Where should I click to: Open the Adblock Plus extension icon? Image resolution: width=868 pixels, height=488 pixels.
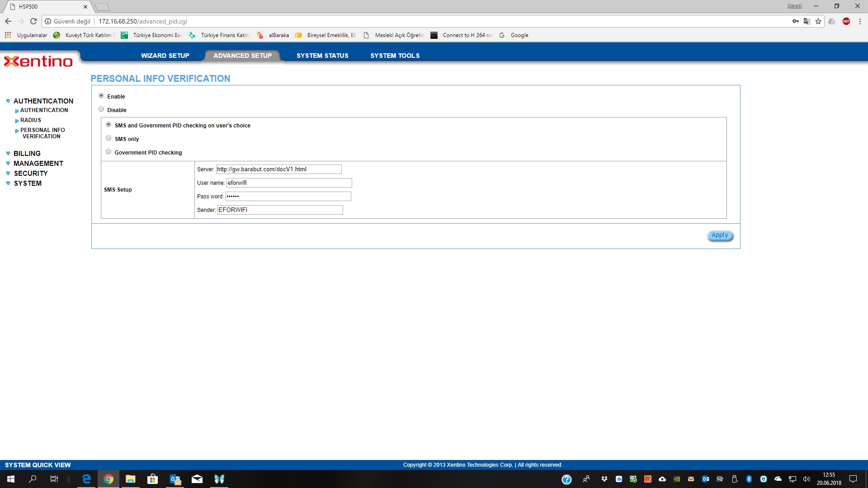pyautogui.click(x=846, y=21)
